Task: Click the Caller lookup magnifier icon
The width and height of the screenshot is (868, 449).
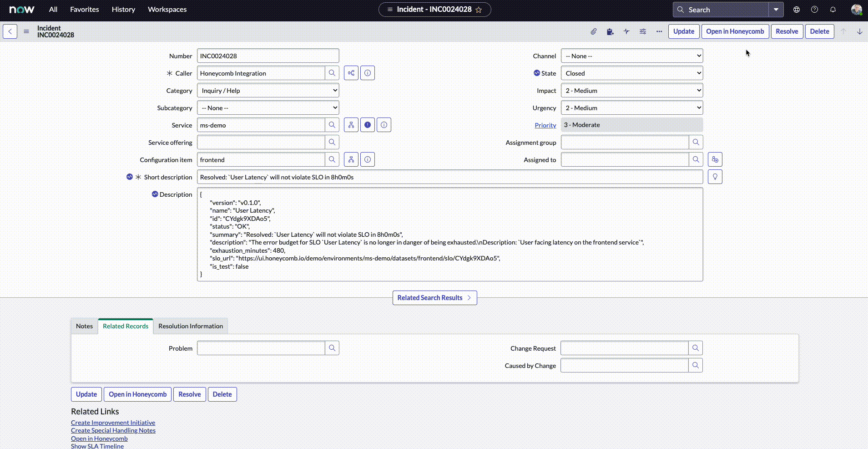Action: coord(332,73)
